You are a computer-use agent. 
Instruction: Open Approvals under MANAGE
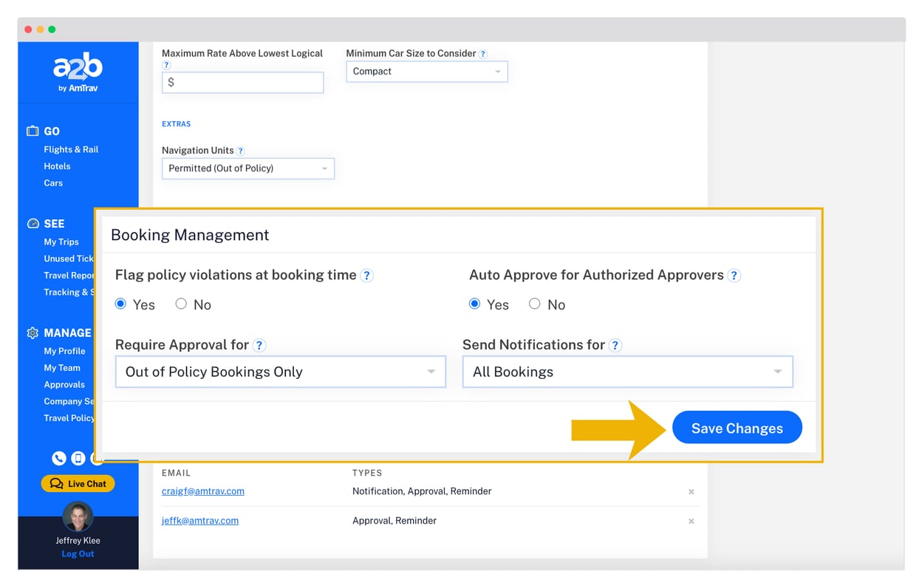(64, 384)
